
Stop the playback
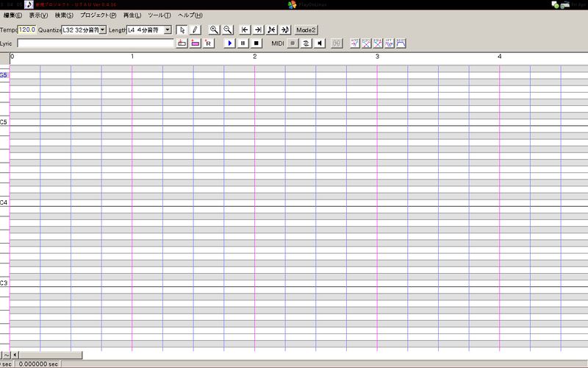click(257, 43)
